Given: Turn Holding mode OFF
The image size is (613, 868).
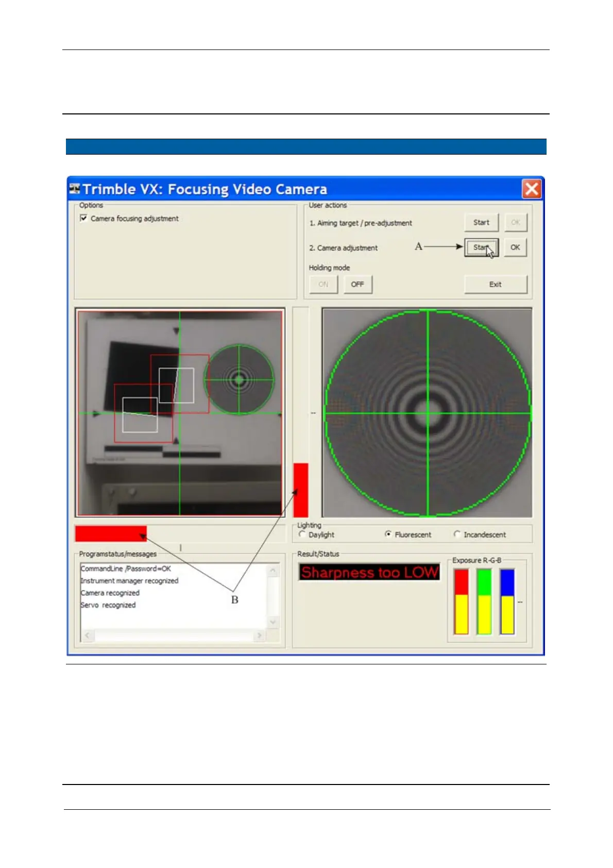Looking at the screenshot, I should pyautogui.click(x=357, y=284).
